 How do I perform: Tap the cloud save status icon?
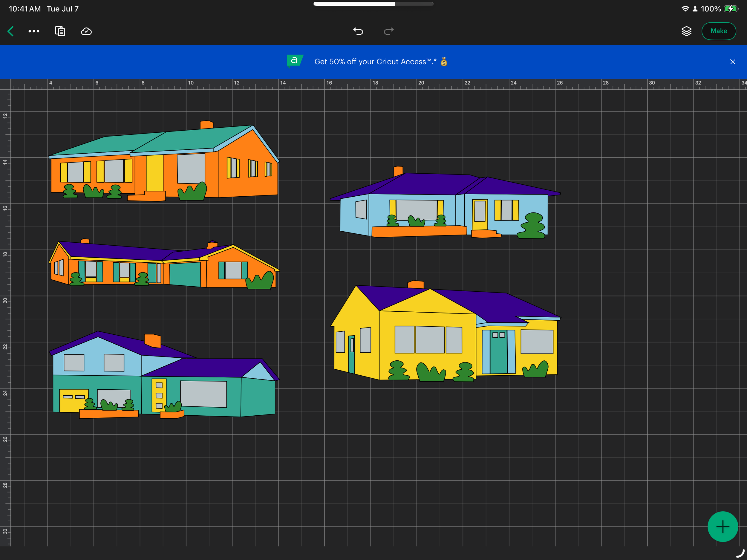coord(86,31)
